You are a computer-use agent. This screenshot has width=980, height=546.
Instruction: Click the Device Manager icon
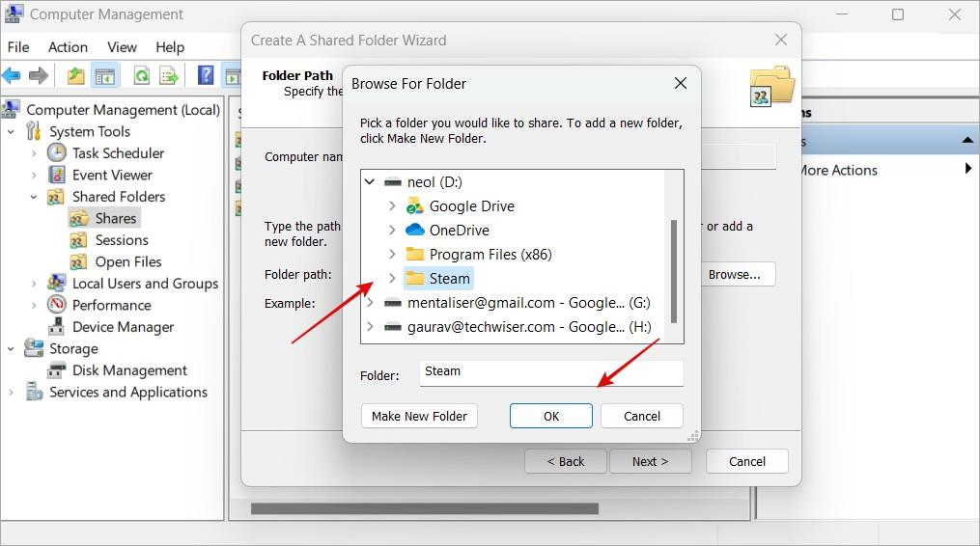coord(56,326)
